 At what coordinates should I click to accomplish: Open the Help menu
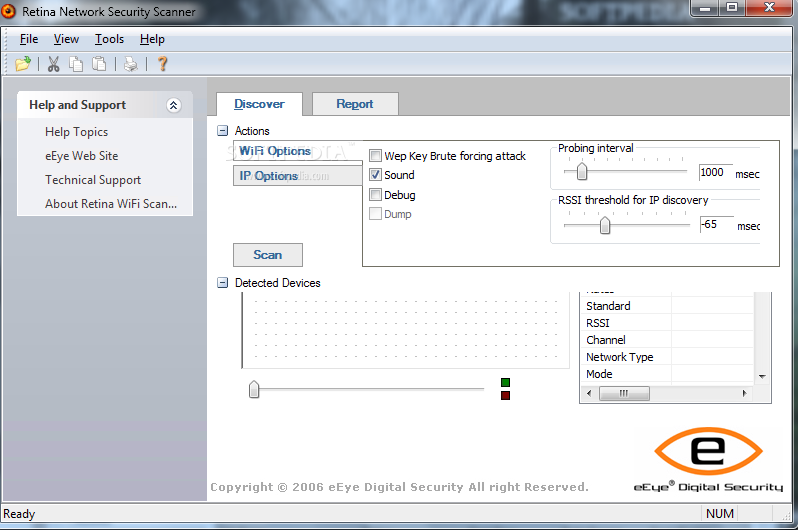tap(152, 39)
